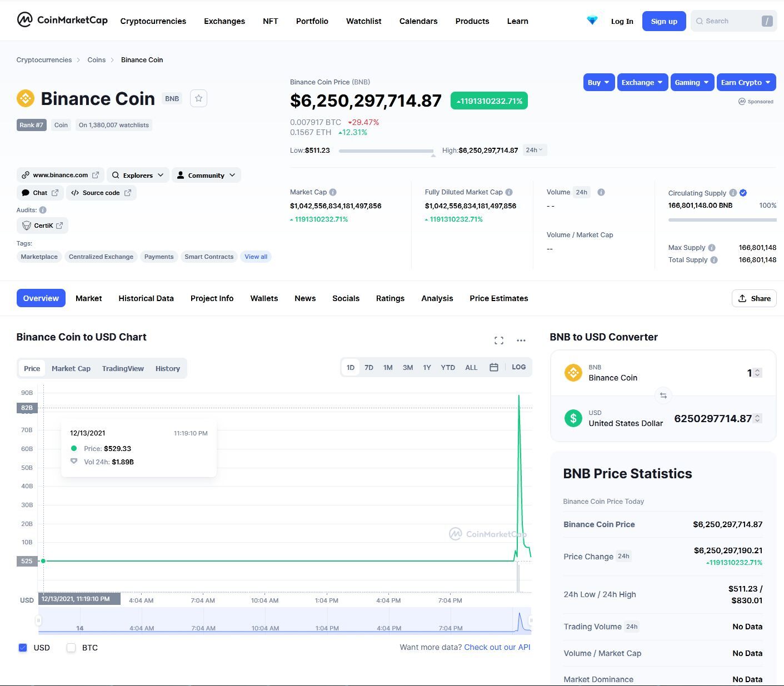Open Price Change 24h period selector
This screenshot has width=784, height=686.
click(624, 556)
